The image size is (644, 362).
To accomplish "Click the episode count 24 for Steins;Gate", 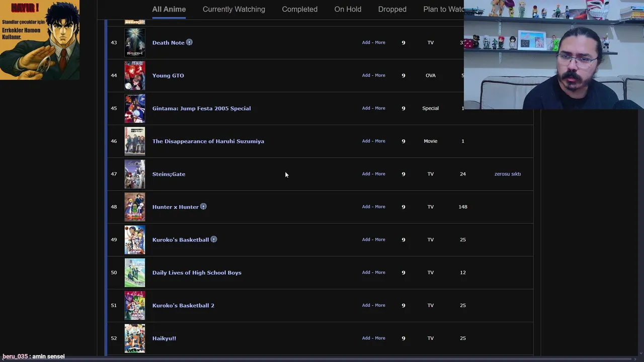I will pos(463,174).
